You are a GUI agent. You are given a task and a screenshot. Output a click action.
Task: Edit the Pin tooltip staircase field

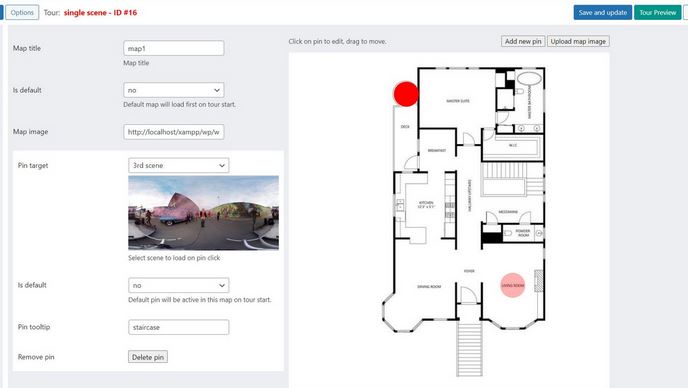click(179, 327)
